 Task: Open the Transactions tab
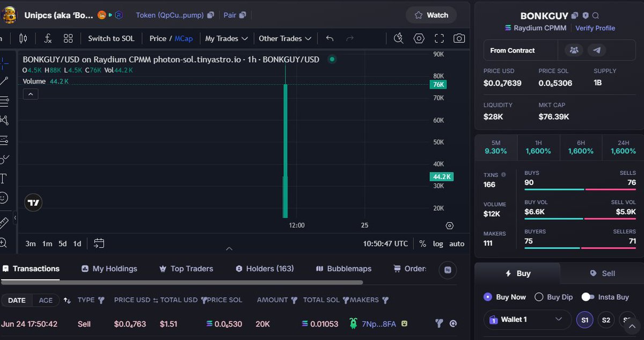pos(31,269)
